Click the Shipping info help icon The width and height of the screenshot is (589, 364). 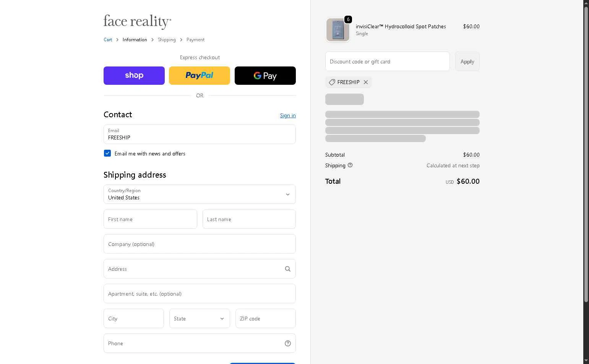tap(350, 165)
